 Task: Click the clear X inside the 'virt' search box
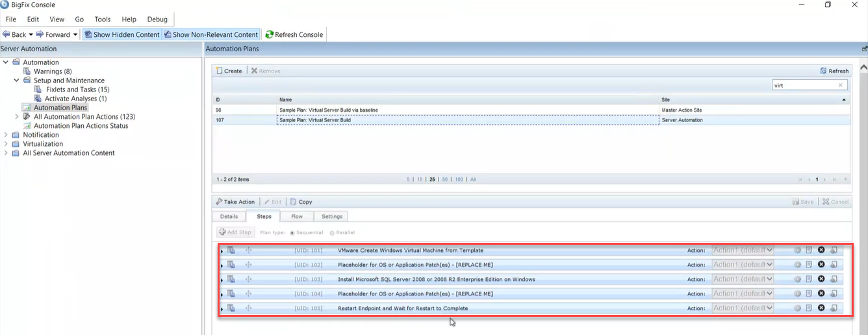[840, 85]
